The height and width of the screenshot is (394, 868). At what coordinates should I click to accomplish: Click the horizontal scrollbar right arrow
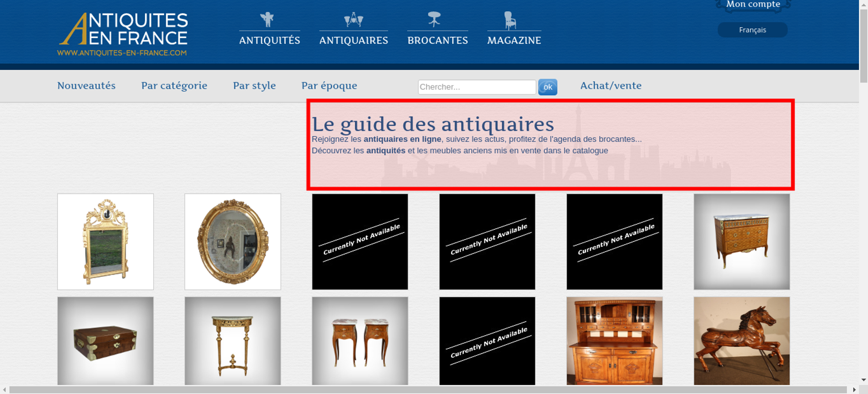pyautogui.click(x=854, y=390)
